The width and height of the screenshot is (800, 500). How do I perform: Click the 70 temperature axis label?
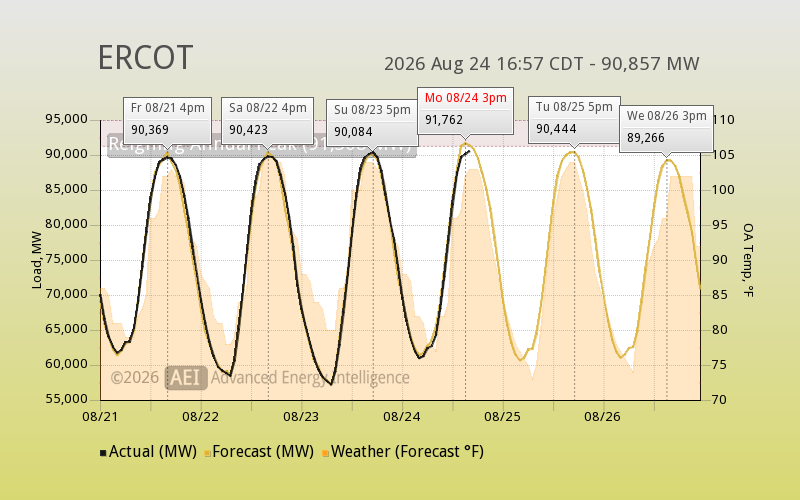click(720, 399)
